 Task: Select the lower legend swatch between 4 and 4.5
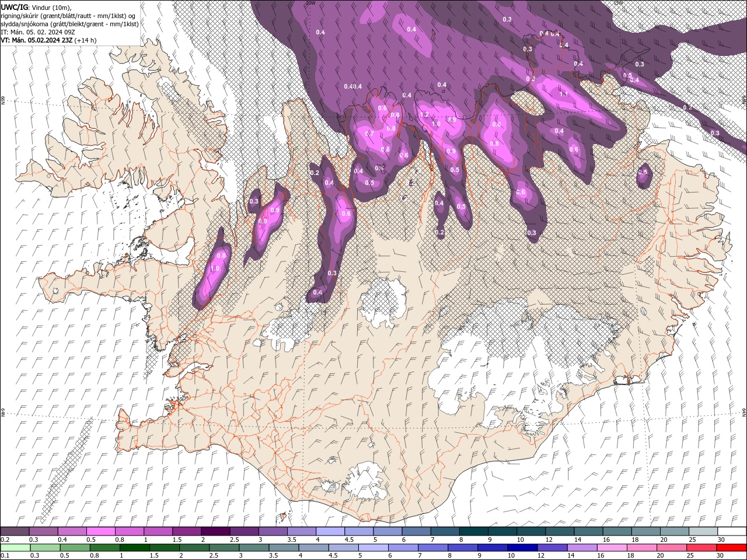(x=313, y=548)
